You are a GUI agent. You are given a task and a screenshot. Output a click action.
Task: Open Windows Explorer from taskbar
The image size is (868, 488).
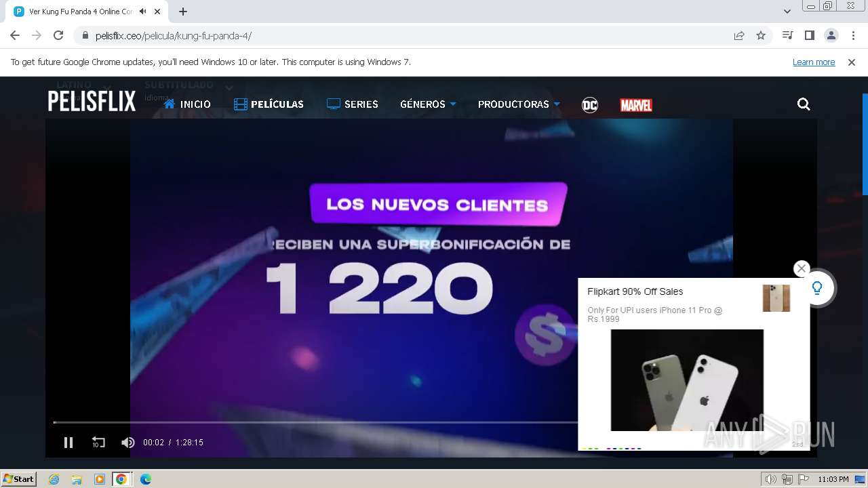point(77,479)
